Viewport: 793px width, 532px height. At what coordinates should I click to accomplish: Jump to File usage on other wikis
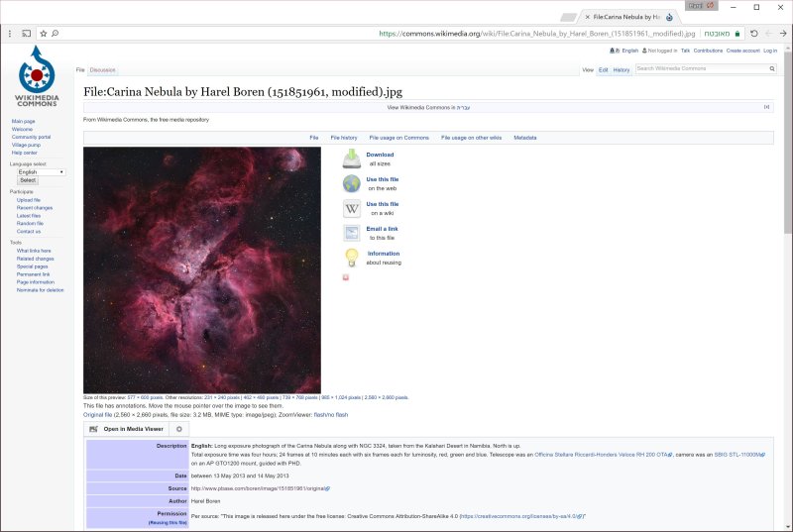[x=472, y=138]
